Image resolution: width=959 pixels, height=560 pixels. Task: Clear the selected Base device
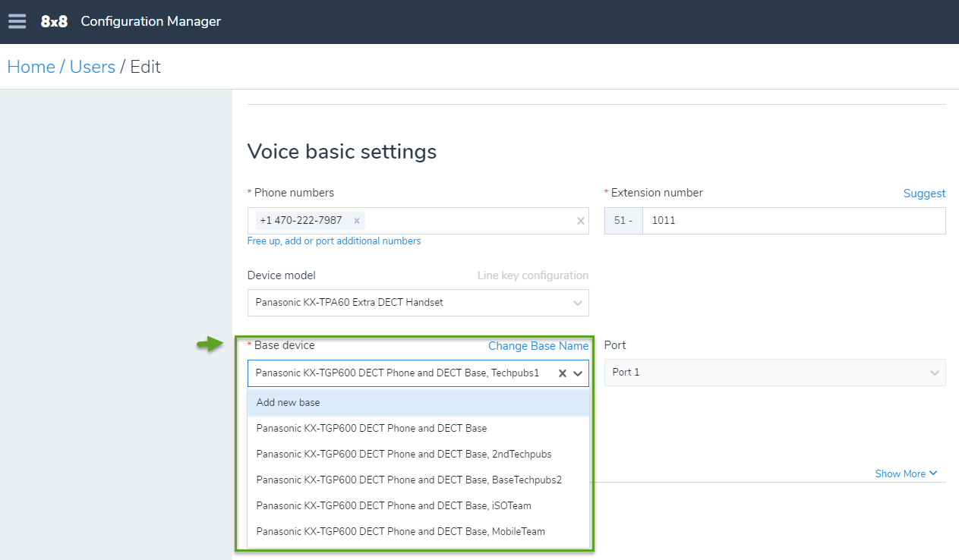563,373
